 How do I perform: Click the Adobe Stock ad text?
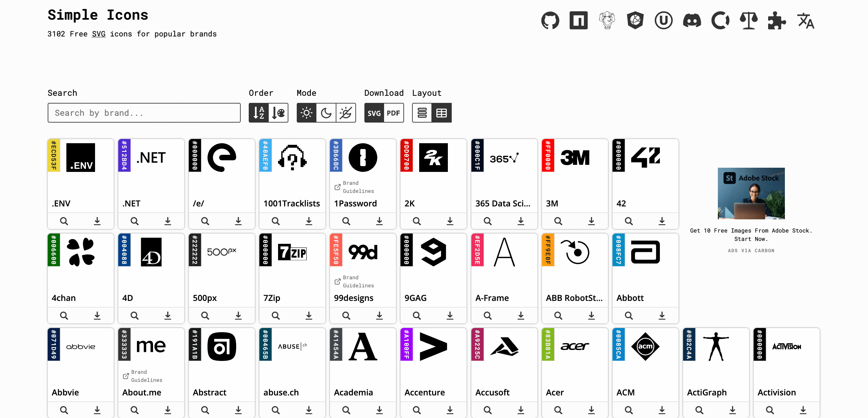[751, 234]
